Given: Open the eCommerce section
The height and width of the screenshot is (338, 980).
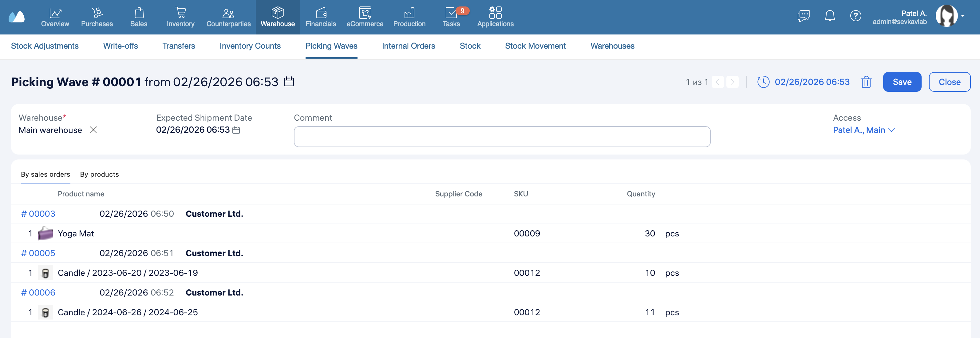Looking at the screenshot, I should [365, 17].
